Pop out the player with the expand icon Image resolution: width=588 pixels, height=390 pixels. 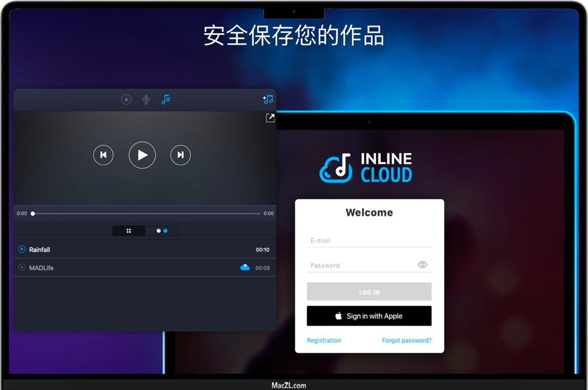(x=270, y=118)
